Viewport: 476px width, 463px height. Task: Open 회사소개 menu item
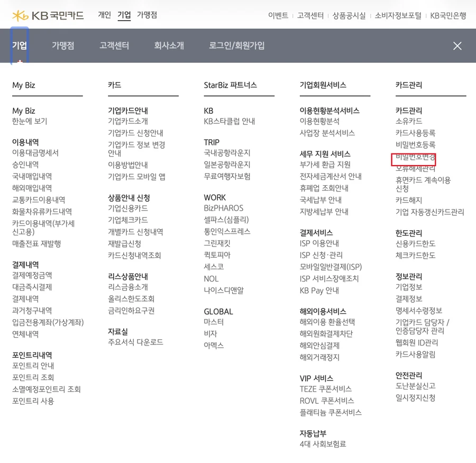click(169, 46)
